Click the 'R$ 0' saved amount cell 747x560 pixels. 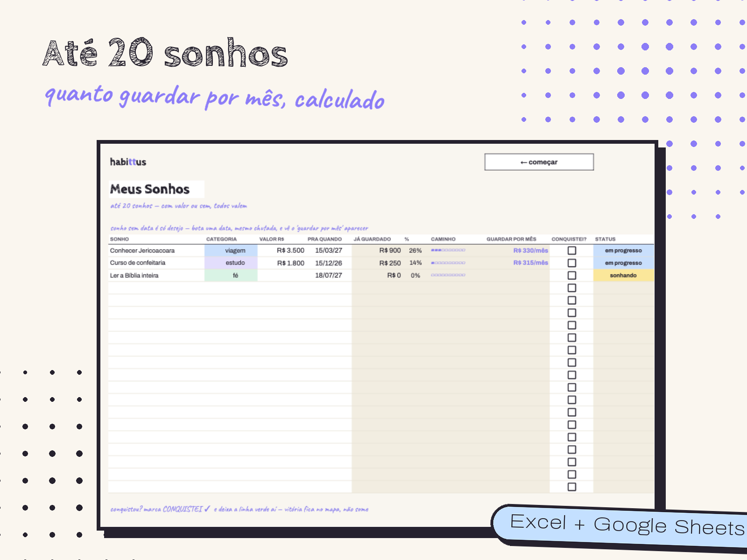tap(377, 275)
